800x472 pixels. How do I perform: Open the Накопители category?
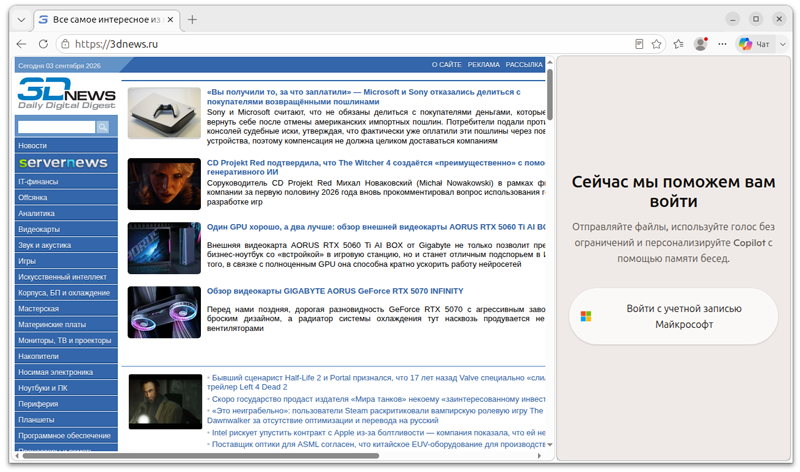[66, 356]
